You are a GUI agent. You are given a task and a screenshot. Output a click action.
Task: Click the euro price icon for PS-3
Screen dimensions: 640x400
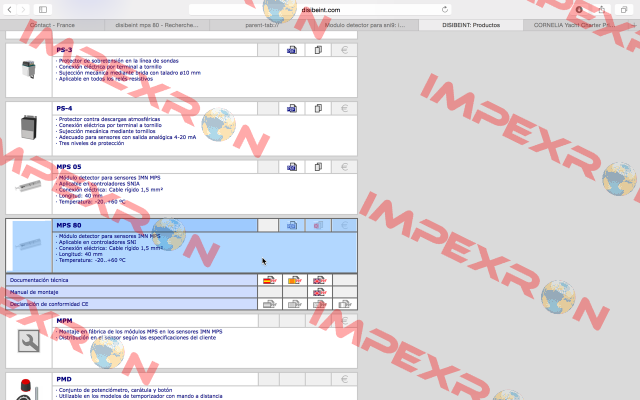pyautogui.click(x=344, y=50)
